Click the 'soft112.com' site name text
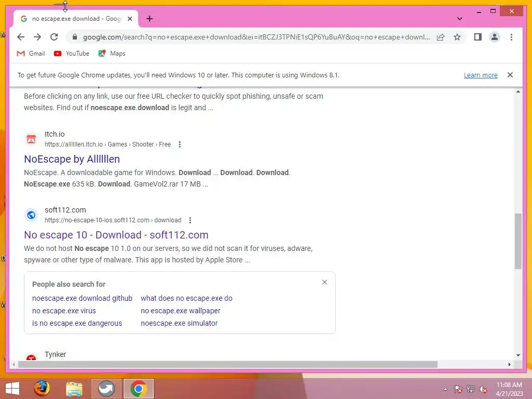Viewport: 532px width, 399px height. point(65,210)
